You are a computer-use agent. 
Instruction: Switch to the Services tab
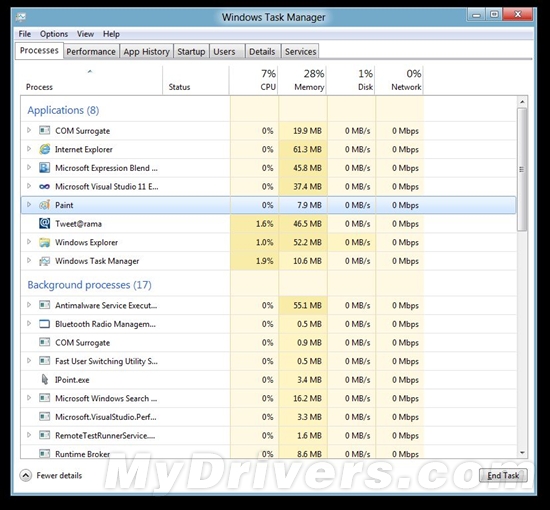tap(301, 52)
